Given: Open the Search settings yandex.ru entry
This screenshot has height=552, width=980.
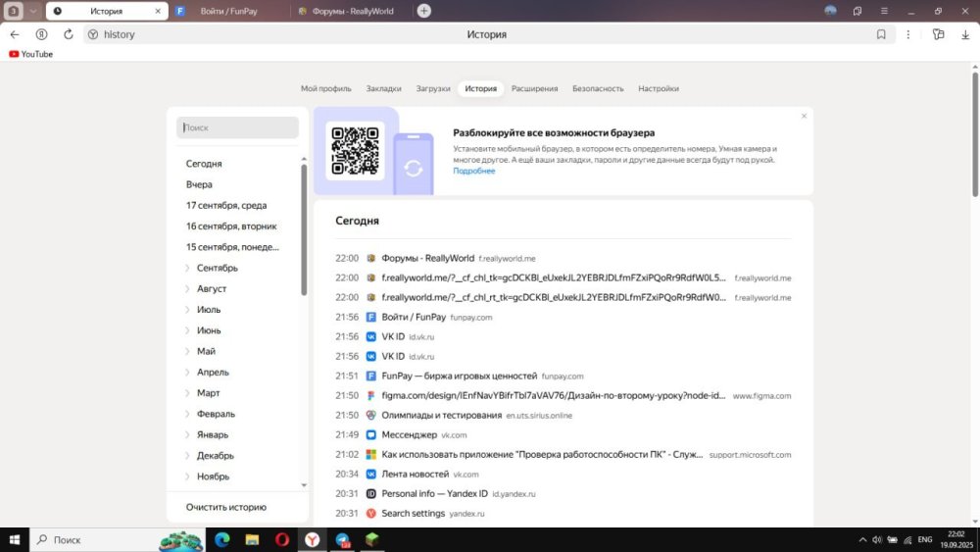Looking at the screenshot, I should [x=414, y=513].
